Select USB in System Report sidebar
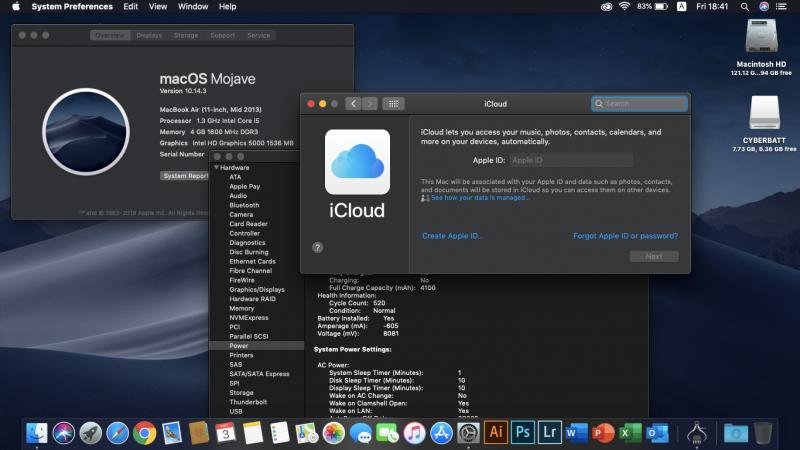 (x=236, y=411)
